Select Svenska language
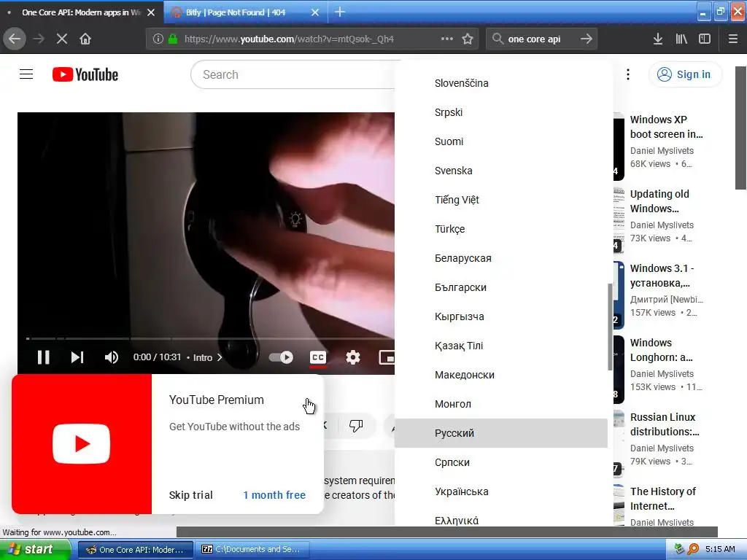Viewport: 747px width, 560px height. pyautogui.click(x=501, y=171)
